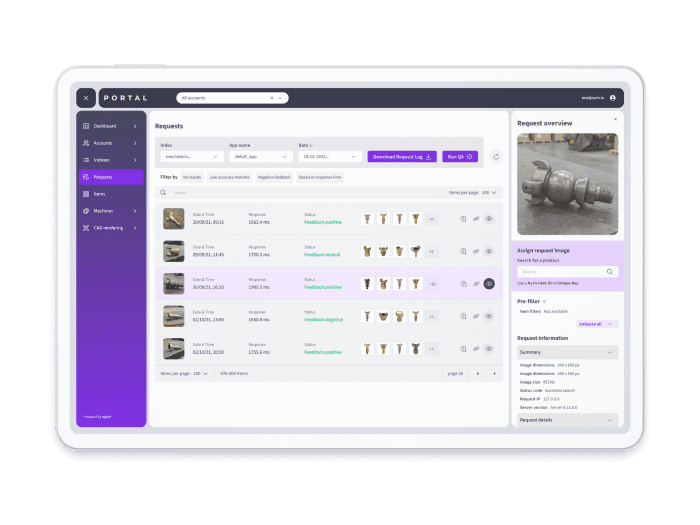The height and width of the screenshot is (525, 700).
Task: Open bottom Items per page dropdown
Action: point(201,374)
